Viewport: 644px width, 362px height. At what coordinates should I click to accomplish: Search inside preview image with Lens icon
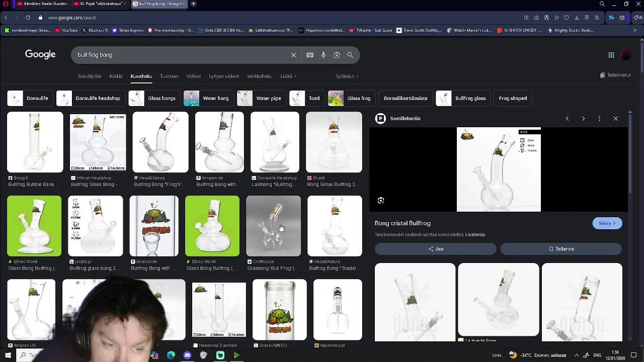click(x=381, y=201)
